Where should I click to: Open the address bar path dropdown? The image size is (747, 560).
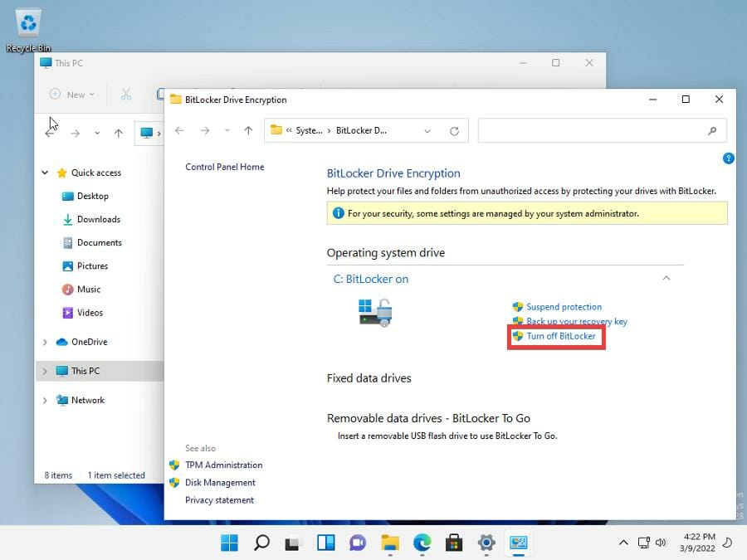coord(427,129)
